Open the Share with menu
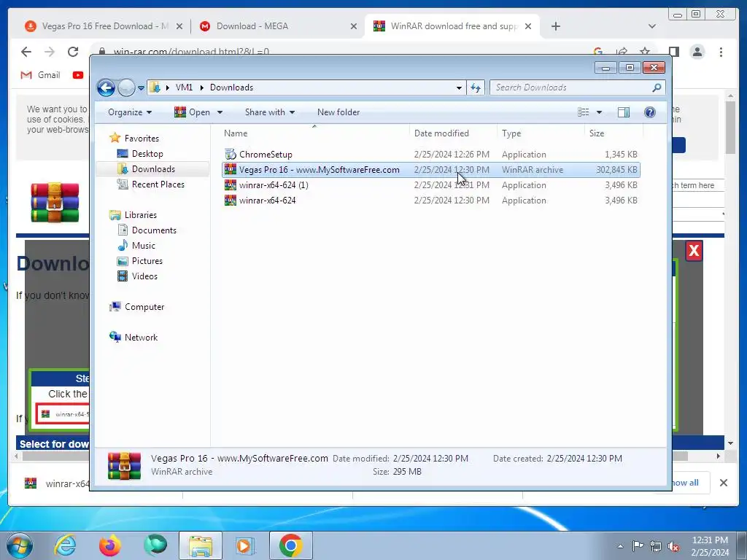This screenshot has height=560, width=747. point(270,112)
